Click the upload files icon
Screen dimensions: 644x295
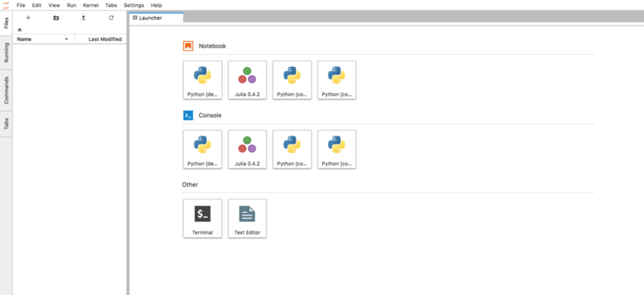(83, 18)
